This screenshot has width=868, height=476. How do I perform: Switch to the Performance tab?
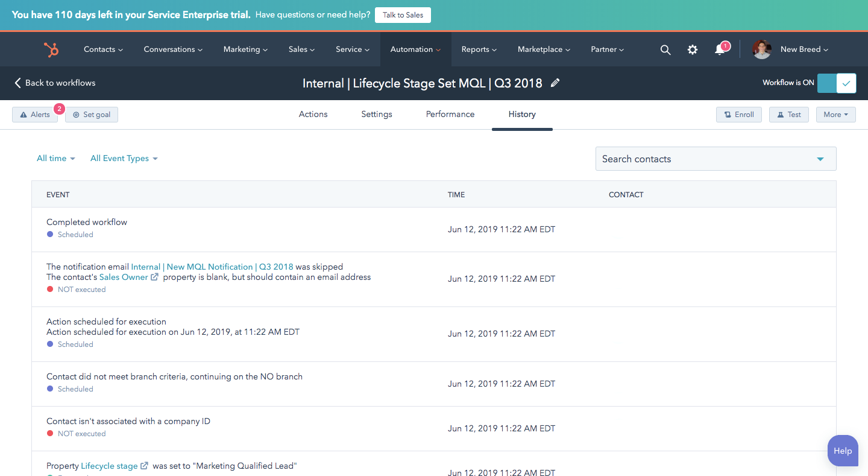(450, 115)
